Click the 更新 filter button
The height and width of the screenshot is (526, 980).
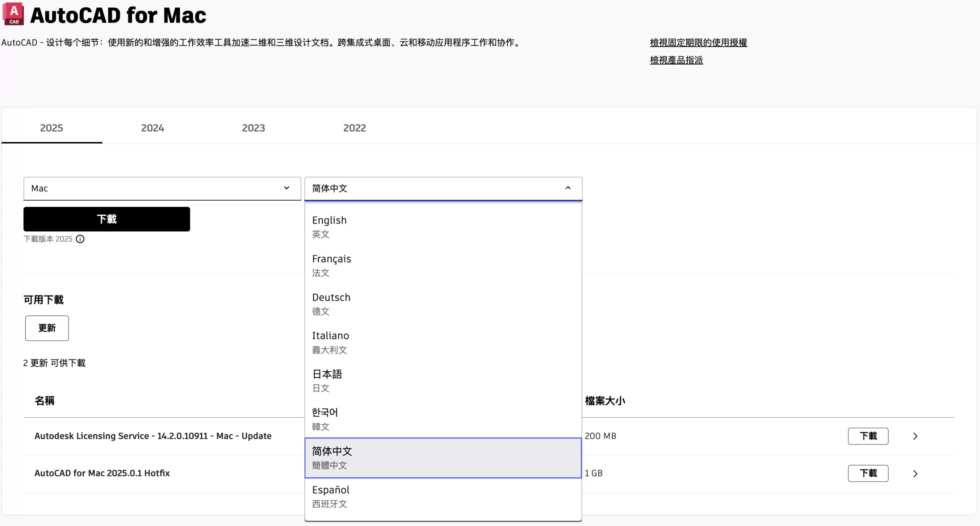tap(47, 328)
